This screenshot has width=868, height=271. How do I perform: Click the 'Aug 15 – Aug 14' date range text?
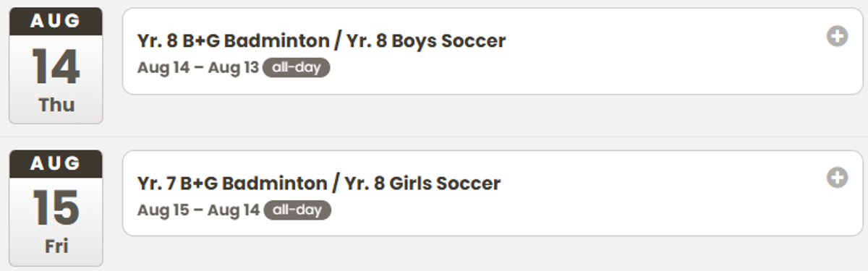[198, 210]
